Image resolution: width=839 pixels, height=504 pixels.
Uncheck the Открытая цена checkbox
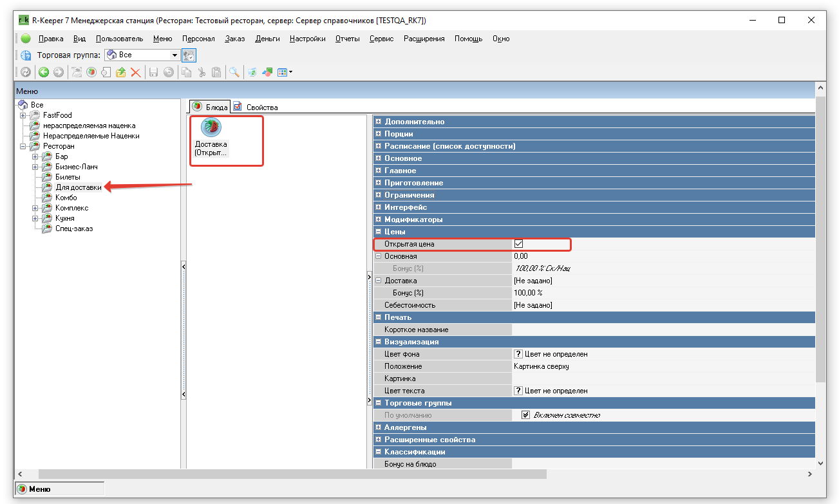(x=518, y=244)
